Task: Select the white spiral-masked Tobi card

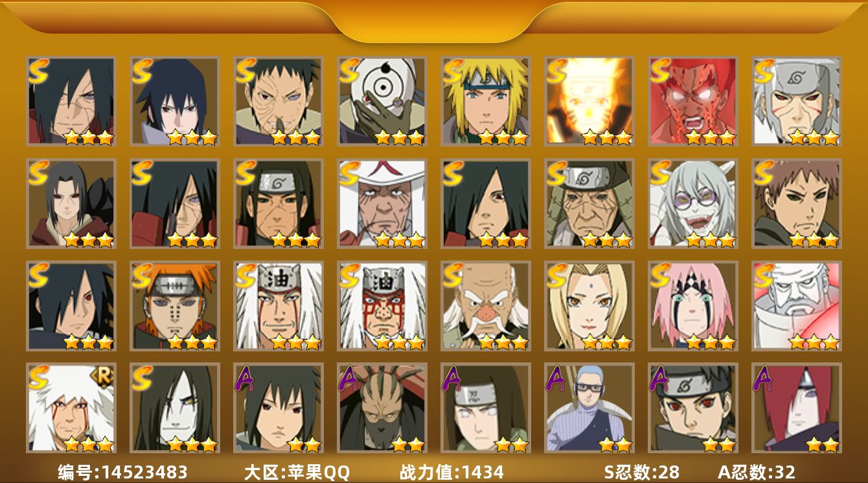Action: point(382,101)
